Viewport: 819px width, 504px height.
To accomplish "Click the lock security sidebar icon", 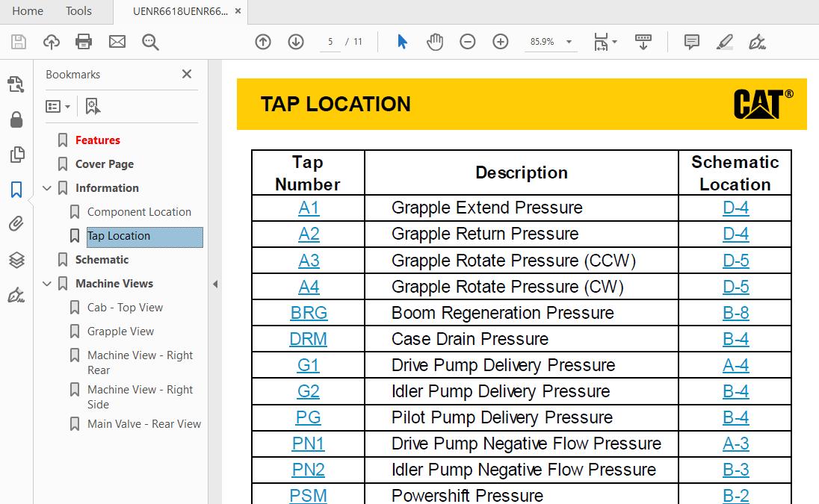I will coord(16,119).
